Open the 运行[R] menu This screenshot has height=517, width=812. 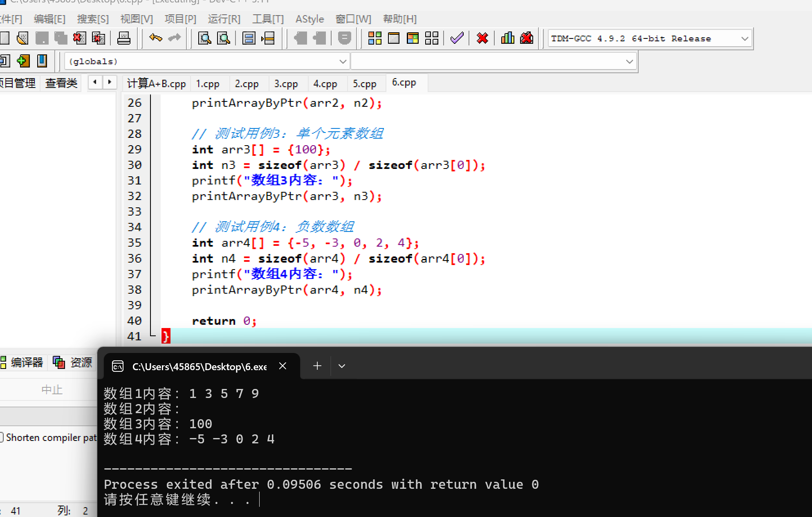click(x=224, y=19)
